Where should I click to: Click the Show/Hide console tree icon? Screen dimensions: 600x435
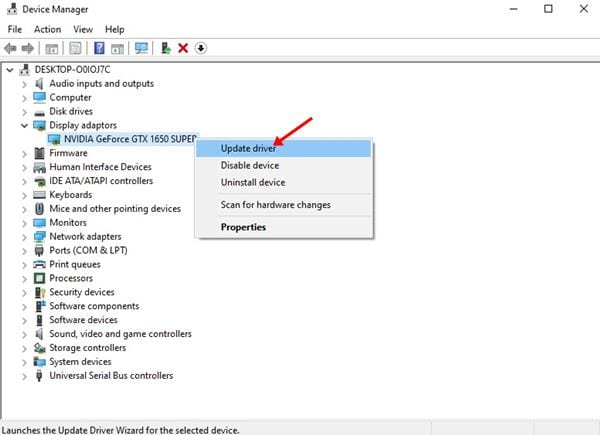pos(52,49)
